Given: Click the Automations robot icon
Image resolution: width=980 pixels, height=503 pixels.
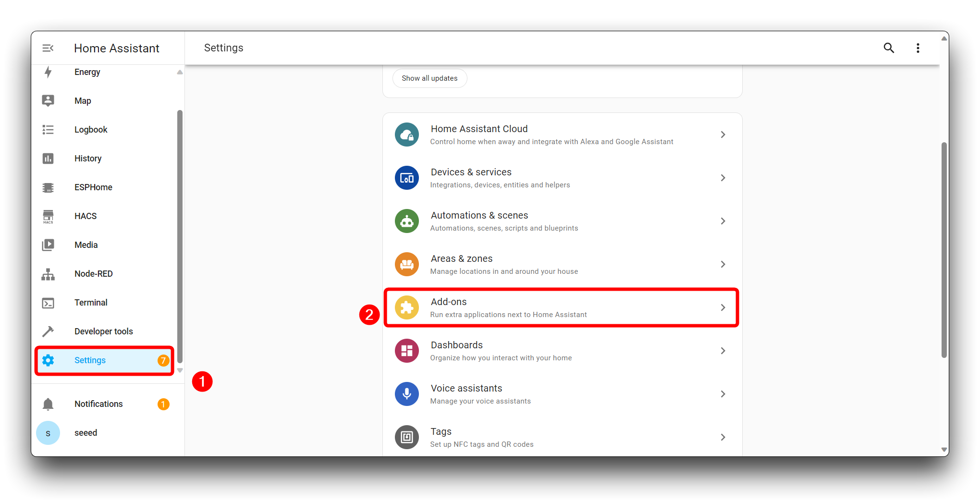Looking at the screenshot, I should pos(407,221).
